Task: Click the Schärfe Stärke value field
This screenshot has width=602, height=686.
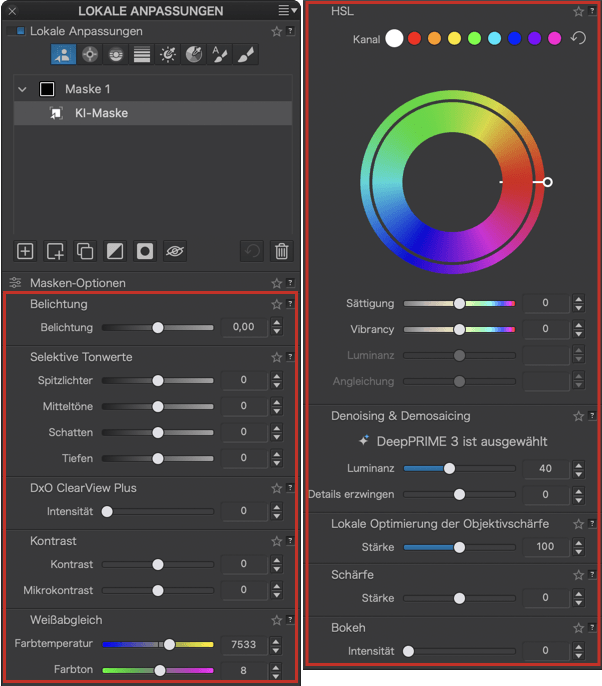Action: (x=546, y=598)
